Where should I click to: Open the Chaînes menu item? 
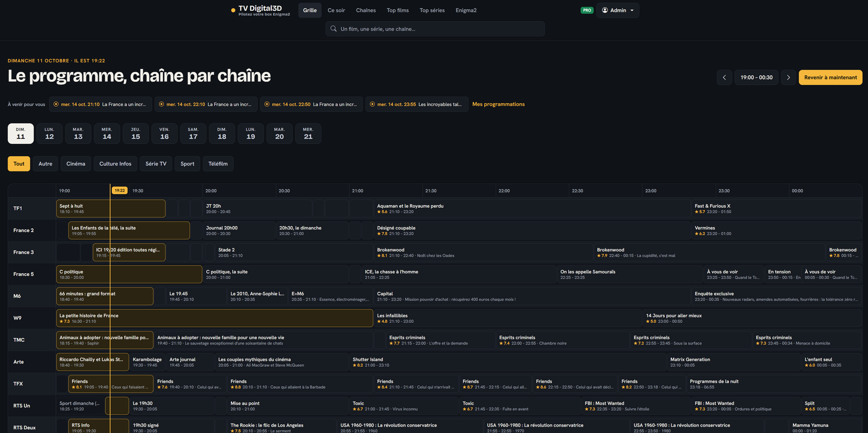pyautogui.click(x=366, y=10)
